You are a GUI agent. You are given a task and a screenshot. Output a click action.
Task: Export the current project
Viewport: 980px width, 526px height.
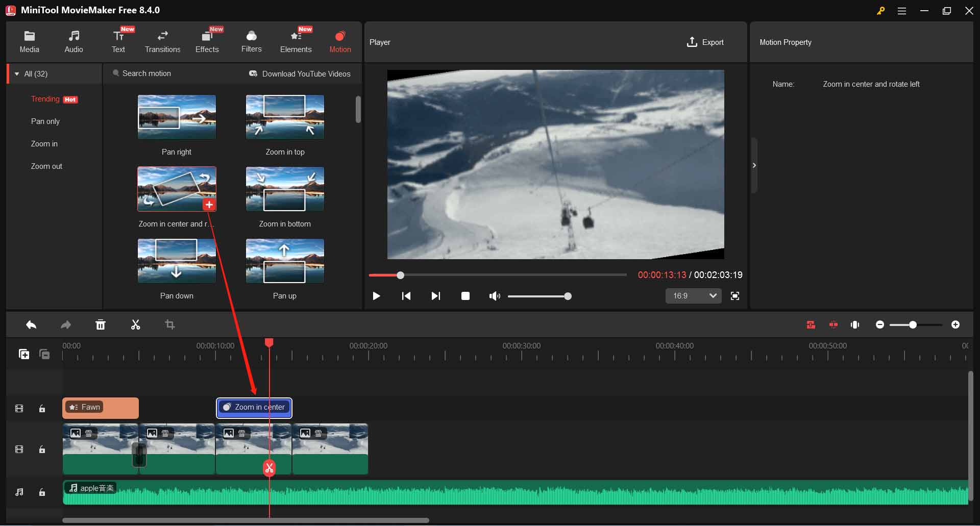pos(705,42)
